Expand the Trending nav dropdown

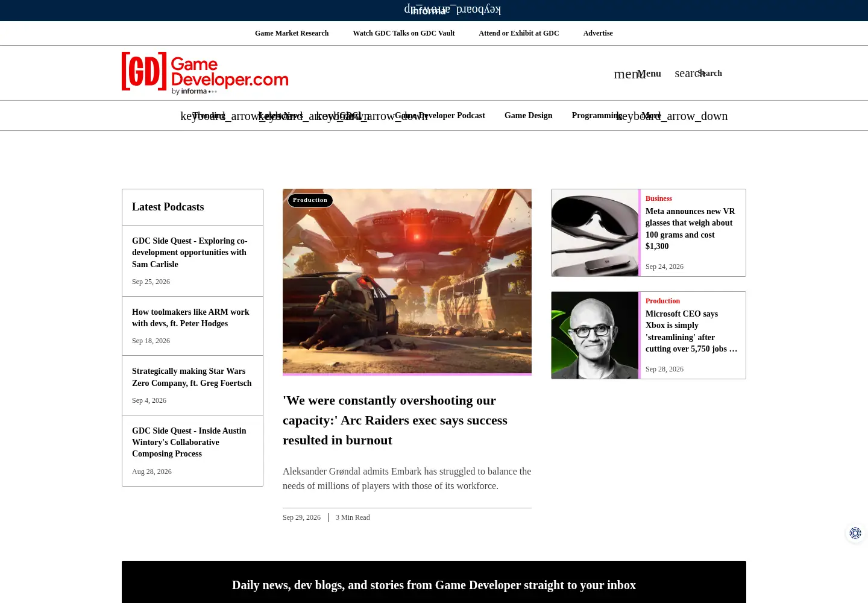point(209,116)
